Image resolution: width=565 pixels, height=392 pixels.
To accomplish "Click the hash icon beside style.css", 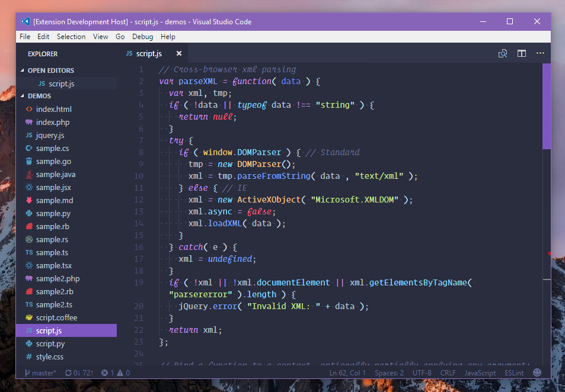I will 29,356.
